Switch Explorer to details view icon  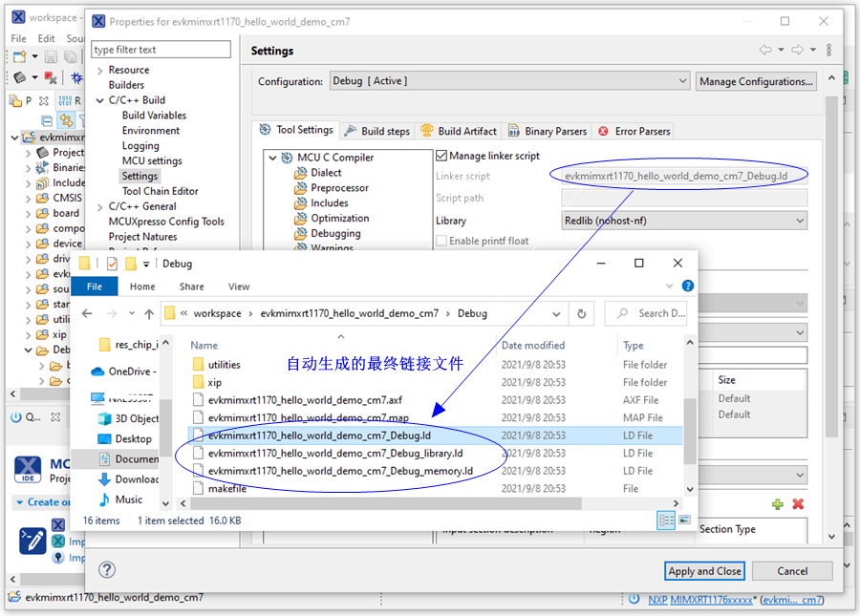pyautogui.click(x=666, y=520)
